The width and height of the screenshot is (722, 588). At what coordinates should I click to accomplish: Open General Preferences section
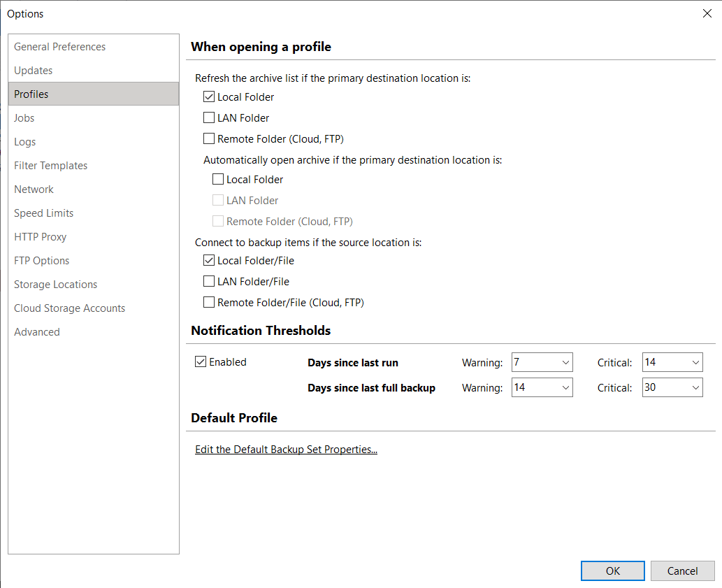pos(60,47)
